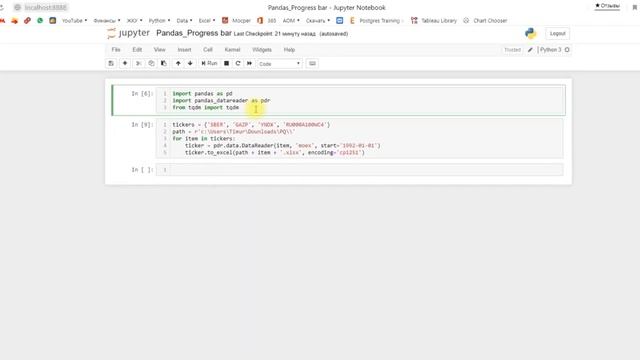Paste cells below icon
The image size is (640, 360).
[x=164, y=63]
